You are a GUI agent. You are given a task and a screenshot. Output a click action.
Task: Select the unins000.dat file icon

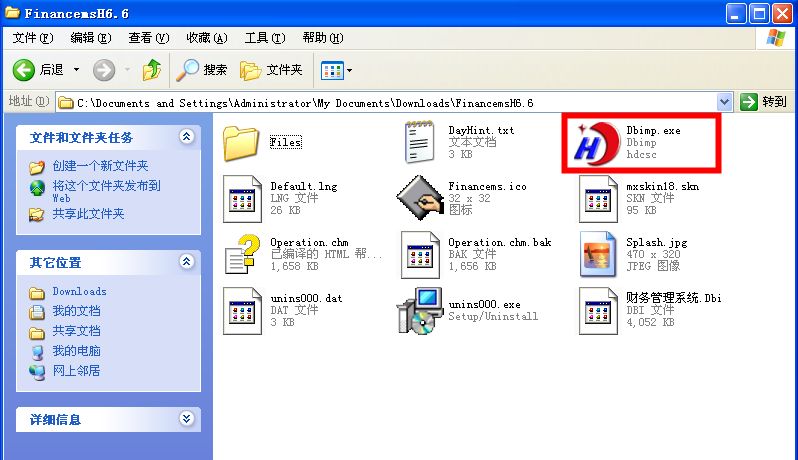[x=242, y=311]
